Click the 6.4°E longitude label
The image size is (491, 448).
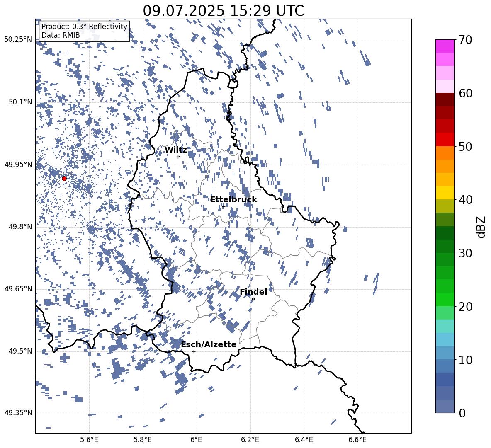click(304, 440)
